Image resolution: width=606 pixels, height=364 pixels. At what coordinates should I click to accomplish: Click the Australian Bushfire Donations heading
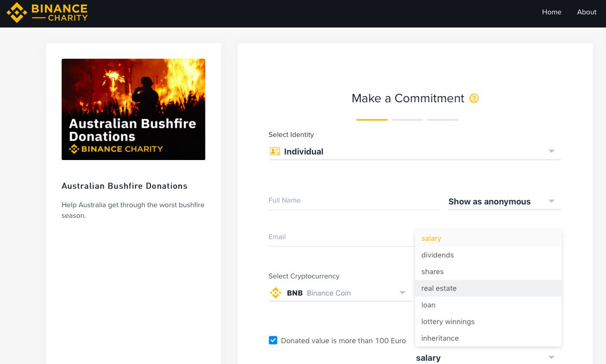[125, 186]
